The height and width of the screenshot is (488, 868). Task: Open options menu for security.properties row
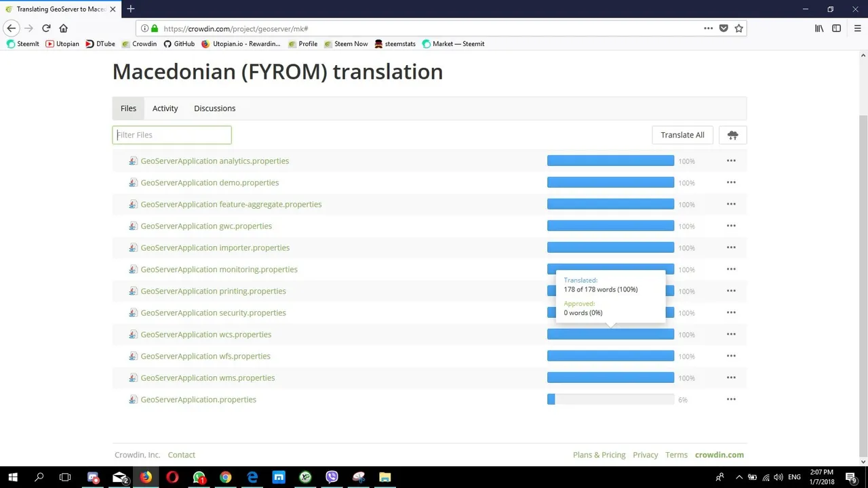[731, 312]
